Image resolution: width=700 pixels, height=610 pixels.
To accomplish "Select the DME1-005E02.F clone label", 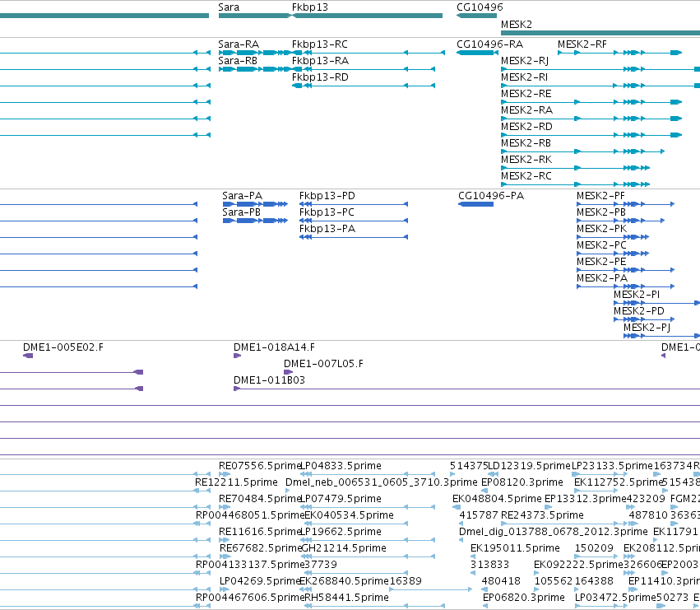I will pos(63,347).
